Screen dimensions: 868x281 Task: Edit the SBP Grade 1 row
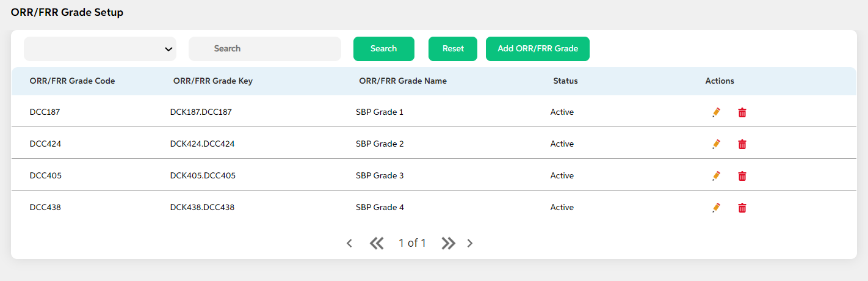pyautogui.click(x=717, y=112)
